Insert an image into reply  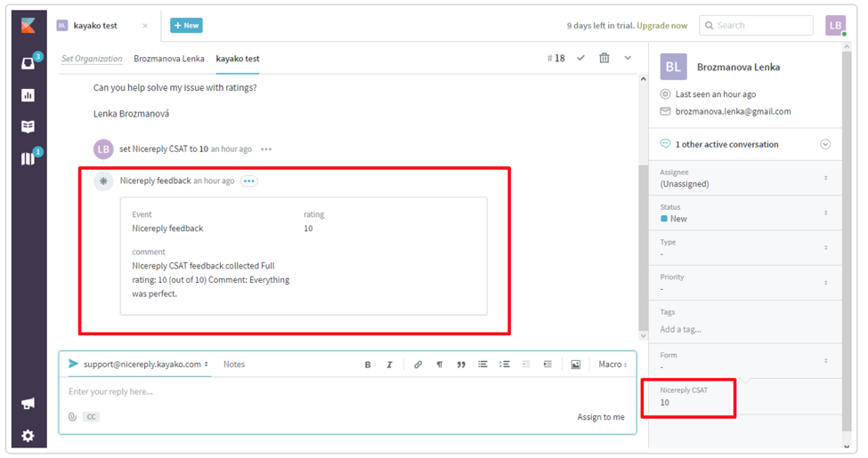coord(576,365)
